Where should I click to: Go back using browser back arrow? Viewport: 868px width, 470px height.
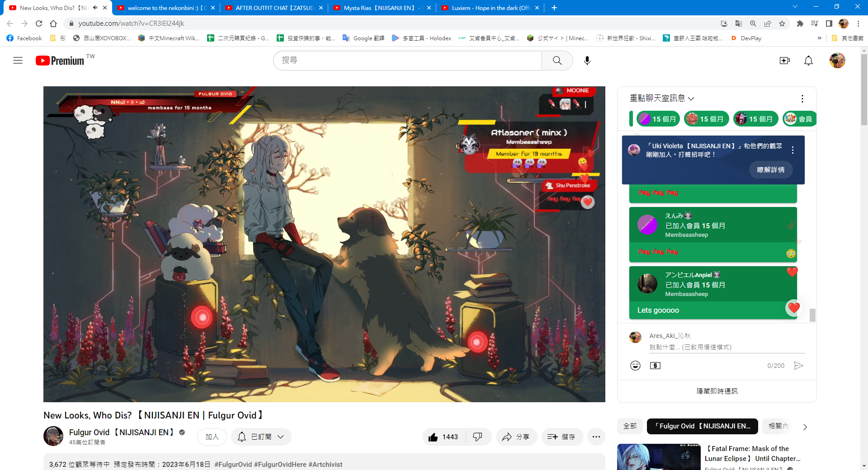10,23
